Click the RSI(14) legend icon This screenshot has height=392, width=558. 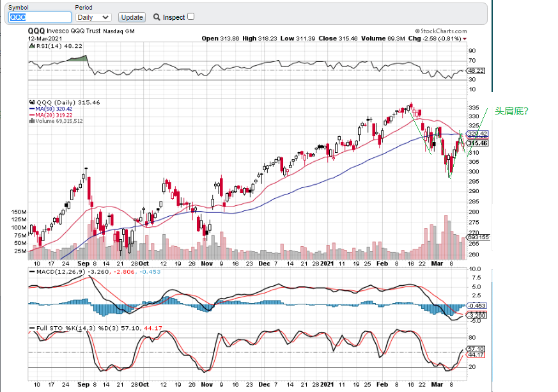click(32, 46)
